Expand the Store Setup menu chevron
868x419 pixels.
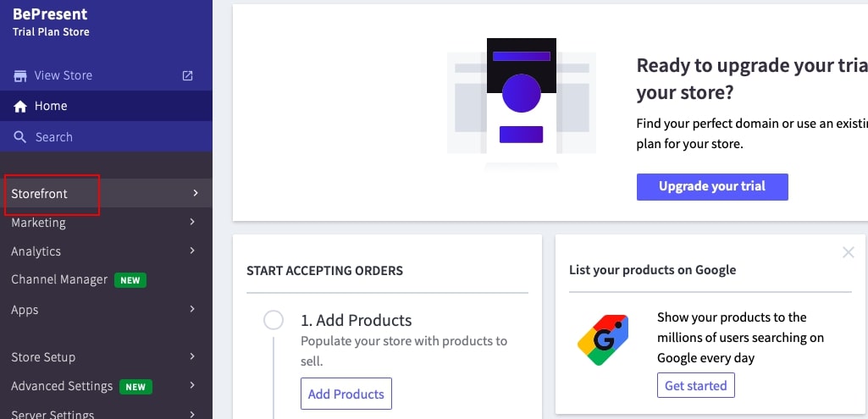point(193,357)
